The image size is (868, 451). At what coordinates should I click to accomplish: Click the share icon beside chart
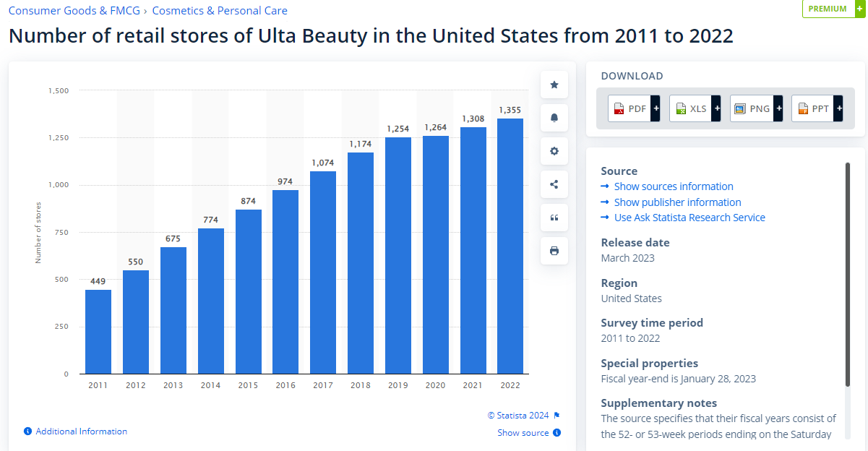pos(554,184)
